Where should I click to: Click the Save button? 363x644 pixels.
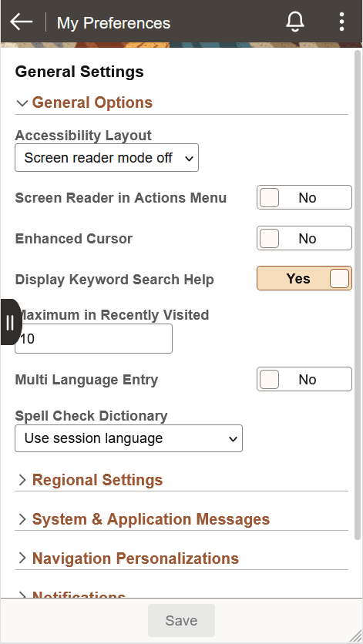[181, 620]
